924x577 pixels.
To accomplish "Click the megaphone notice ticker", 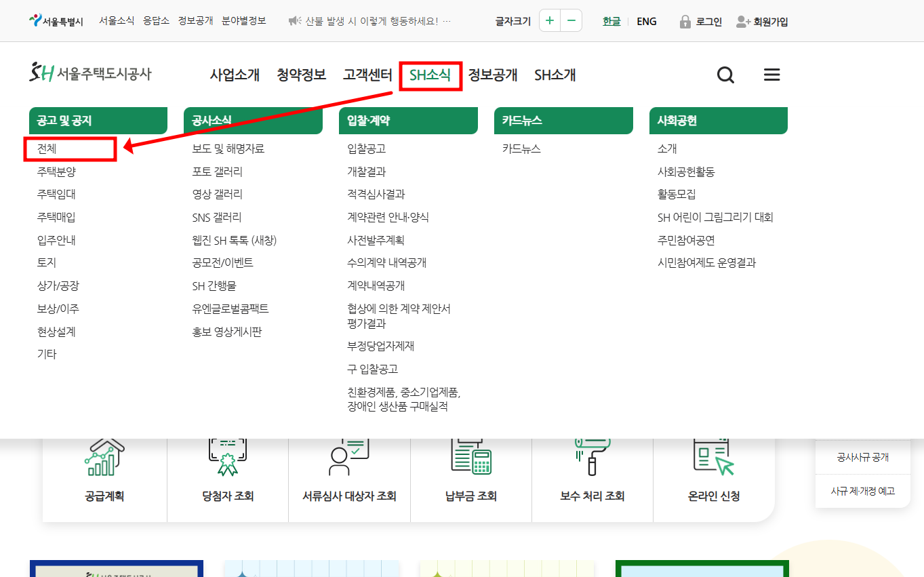I will click(369, 22).
